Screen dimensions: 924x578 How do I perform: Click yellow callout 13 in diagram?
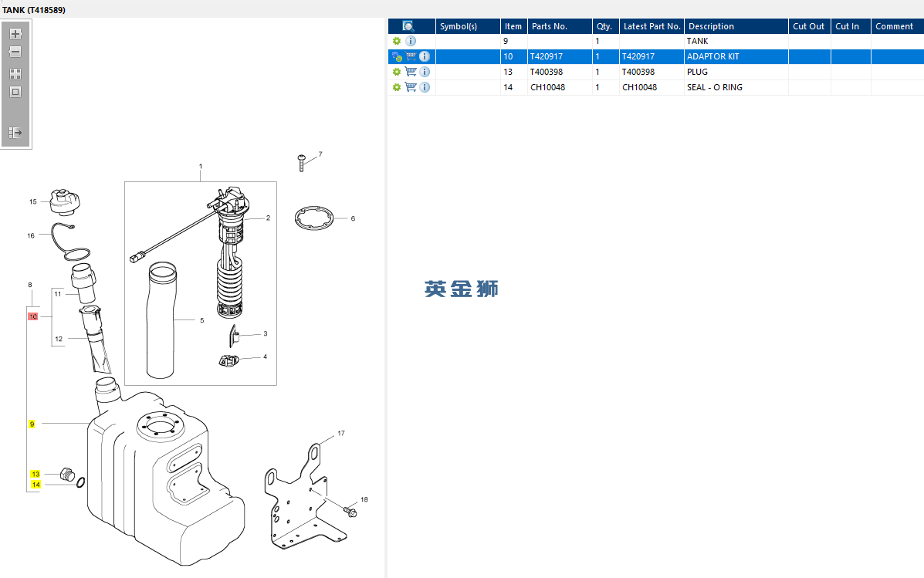click(x=36, y=475)
